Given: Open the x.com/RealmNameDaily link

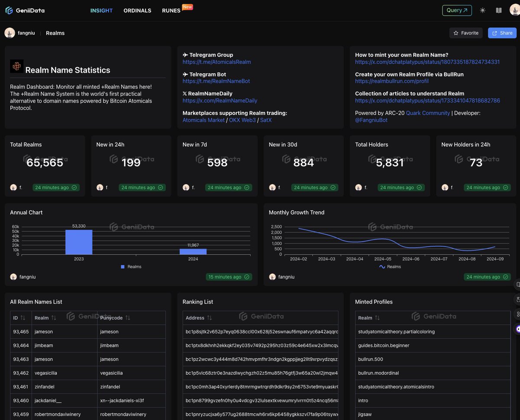Looking at the screenshot, I should tap(220, 100).
